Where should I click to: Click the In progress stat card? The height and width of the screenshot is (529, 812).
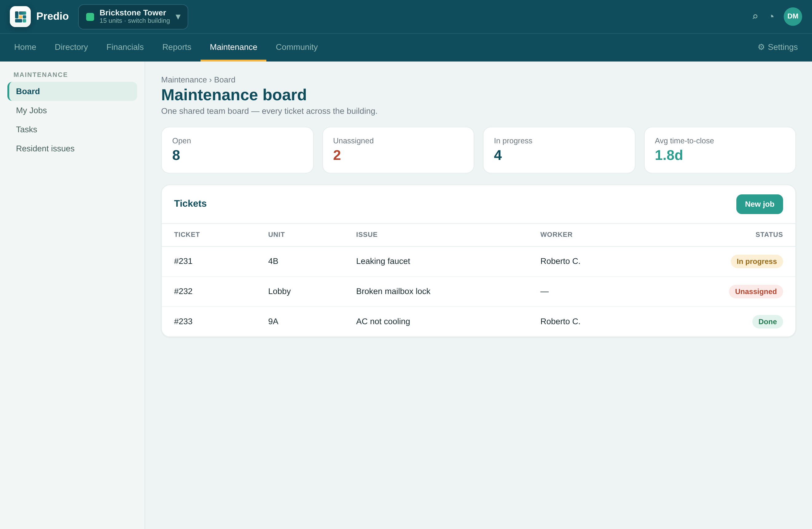click(x=559, y=150)
